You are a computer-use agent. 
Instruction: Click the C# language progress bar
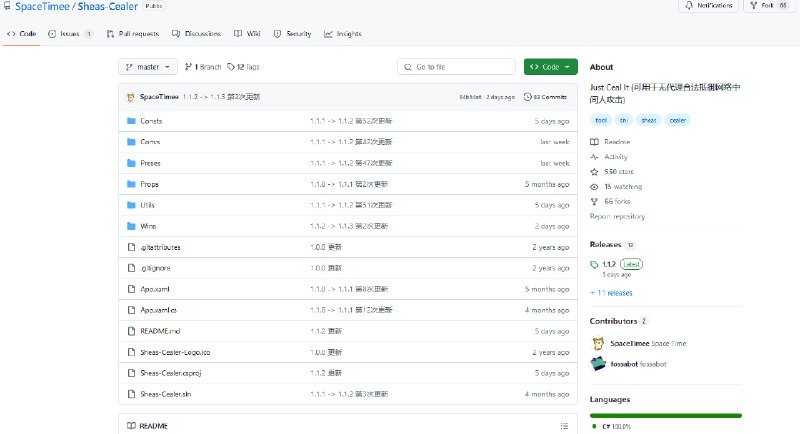click(x=666, y=416)
